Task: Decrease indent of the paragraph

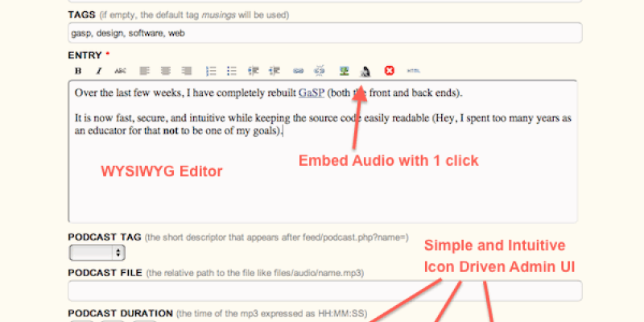Action: 254,71
